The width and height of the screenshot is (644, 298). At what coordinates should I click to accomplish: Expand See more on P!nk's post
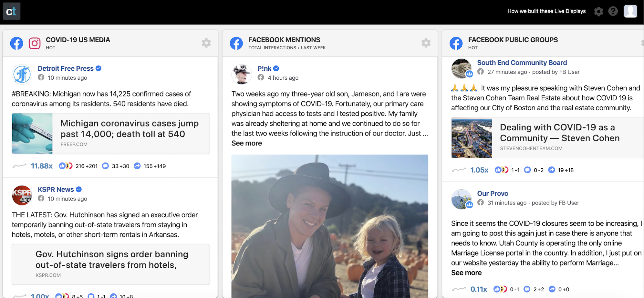coord(246,143)
